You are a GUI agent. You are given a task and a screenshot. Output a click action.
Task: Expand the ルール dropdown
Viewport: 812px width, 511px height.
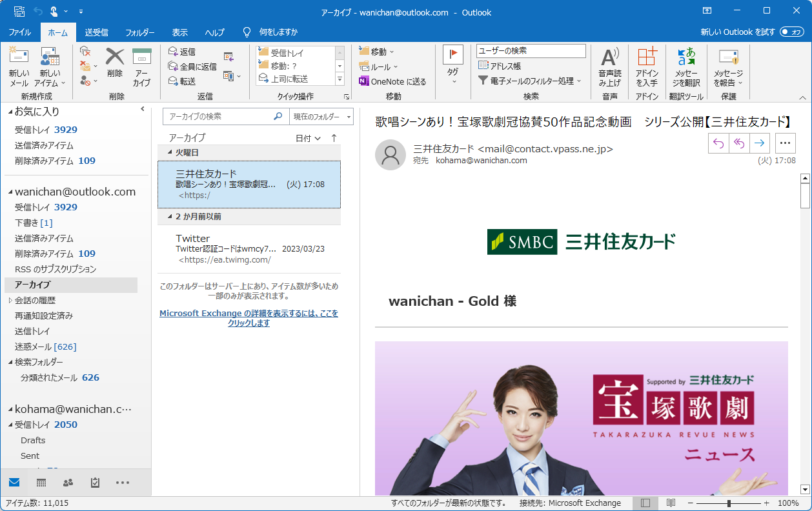pos(379,66)
